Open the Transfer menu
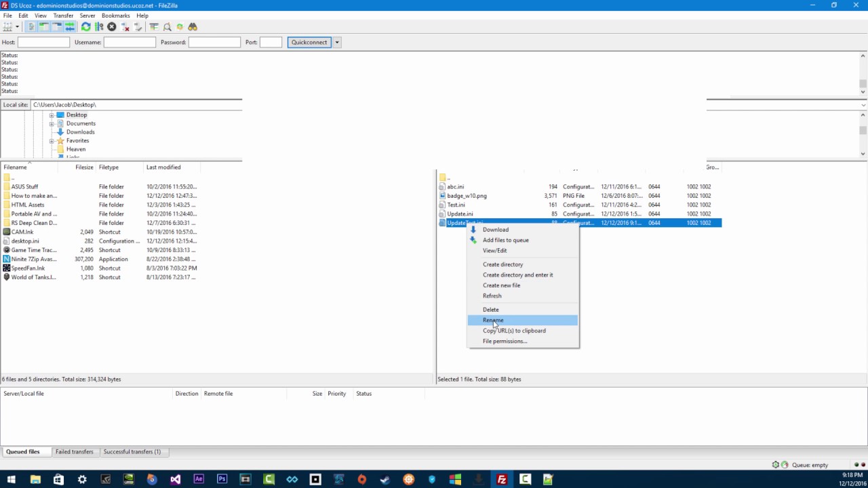This screenshot has width=868, height=488. coord(63,16)
